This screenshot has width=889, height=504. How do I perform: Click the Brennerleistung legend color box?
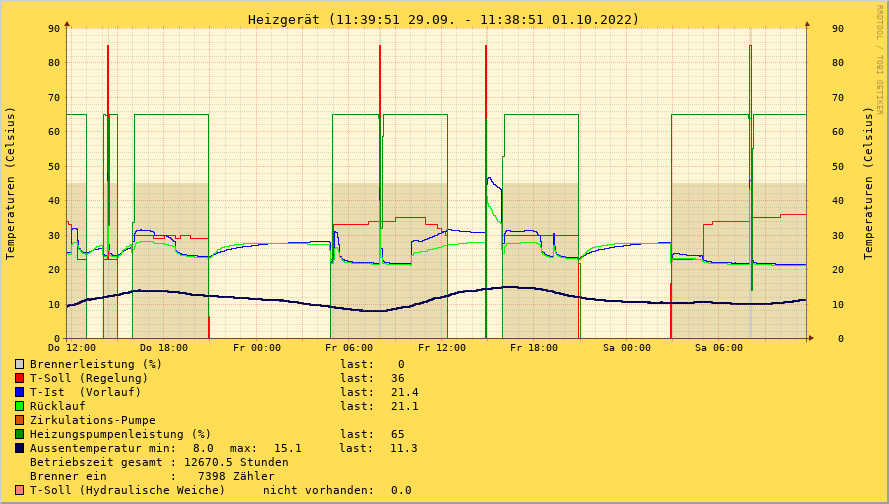[20, 364]
